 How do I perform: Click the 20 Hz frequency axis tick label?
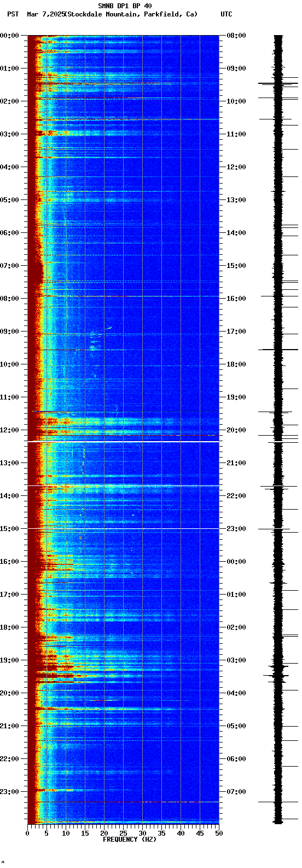(104, 833)
